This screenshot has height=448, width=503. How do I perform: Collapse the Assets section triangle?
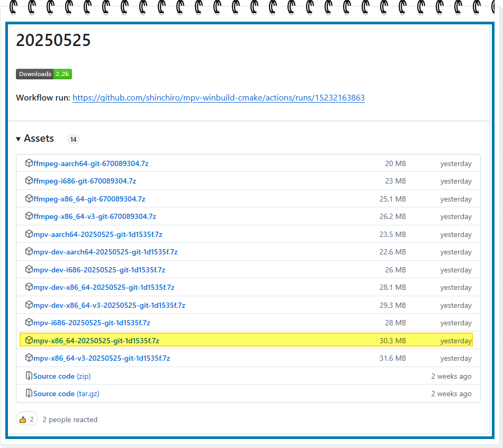pos(19,139)
